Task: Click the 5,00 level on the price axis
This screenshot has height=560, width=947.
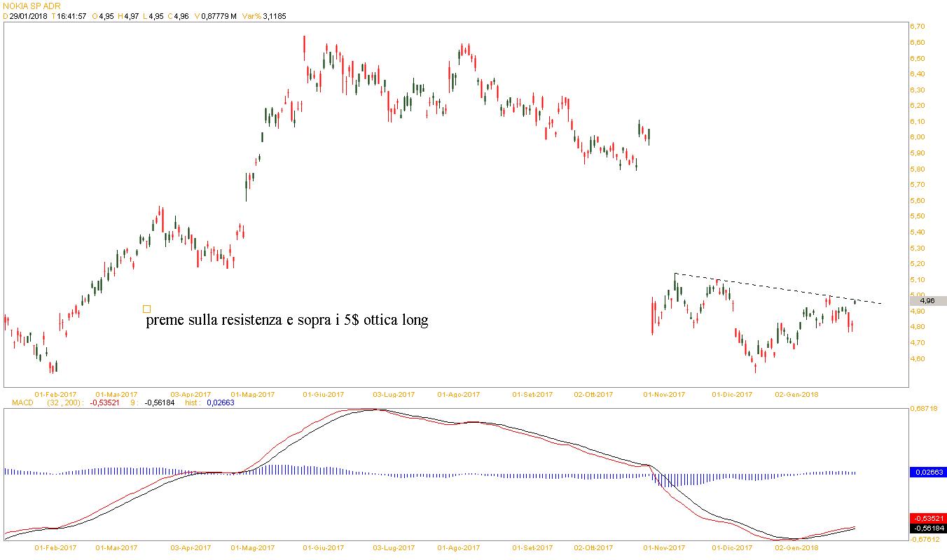Action: (x=918, y=295)
